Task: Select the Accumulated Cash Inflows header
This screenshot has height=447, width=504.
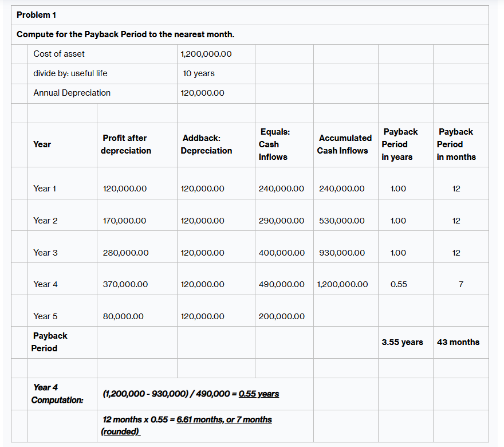Action: 345,144
